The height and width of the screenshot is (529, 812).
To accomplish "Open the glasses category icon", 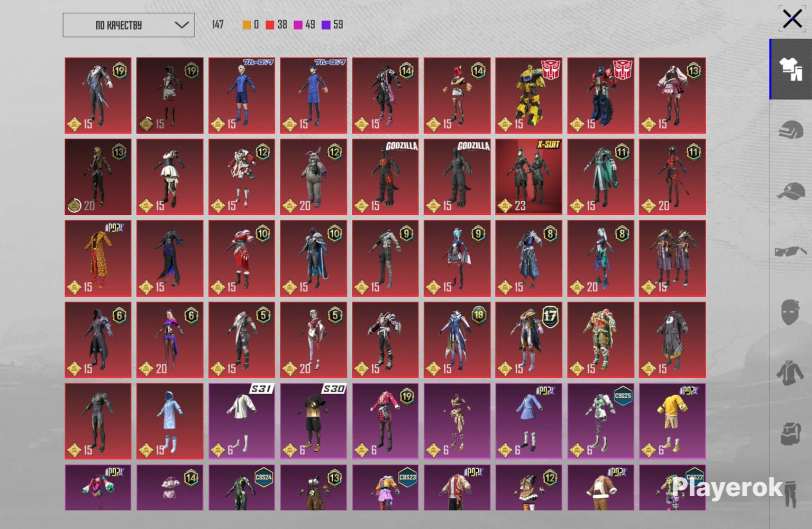I will pyautogui.click(x=791, y=251).
